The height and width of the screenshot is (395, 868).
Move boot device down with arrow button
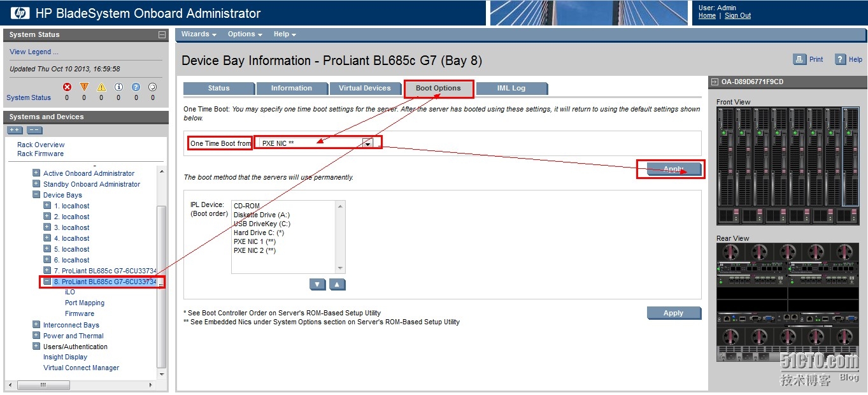[317, 285]
